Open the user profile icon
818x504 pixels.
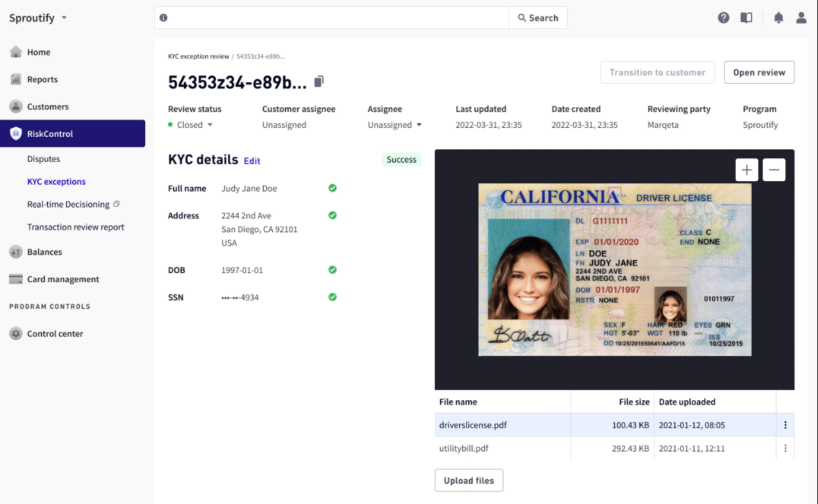pos(801,18)
